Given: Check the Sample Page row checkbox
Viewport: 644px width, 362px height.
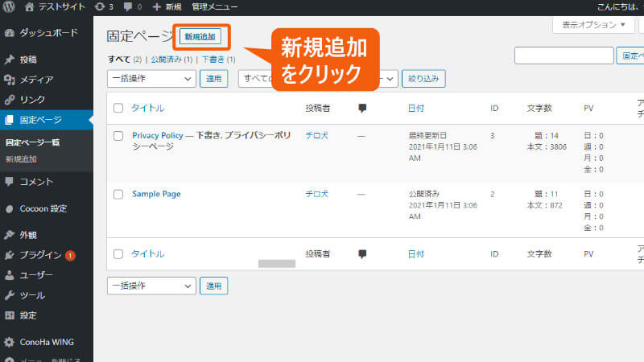Looking at the screenshot, I should 118,194.
